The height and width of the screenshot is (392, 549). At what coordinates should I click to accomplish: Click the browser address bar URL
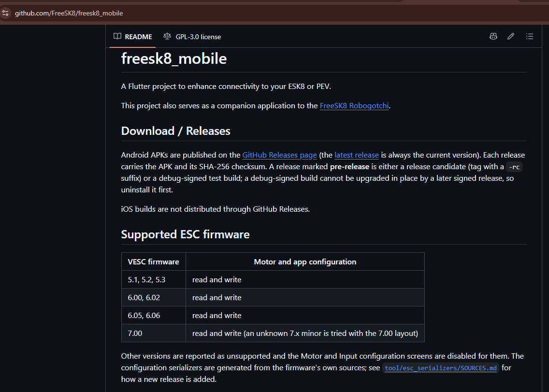click(x=69, y=14)
